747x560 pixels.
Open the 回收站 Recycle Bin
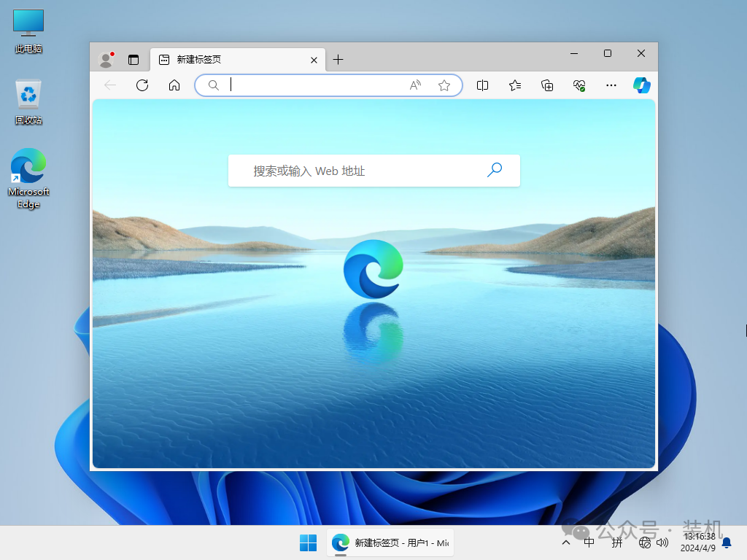[28, 95]
